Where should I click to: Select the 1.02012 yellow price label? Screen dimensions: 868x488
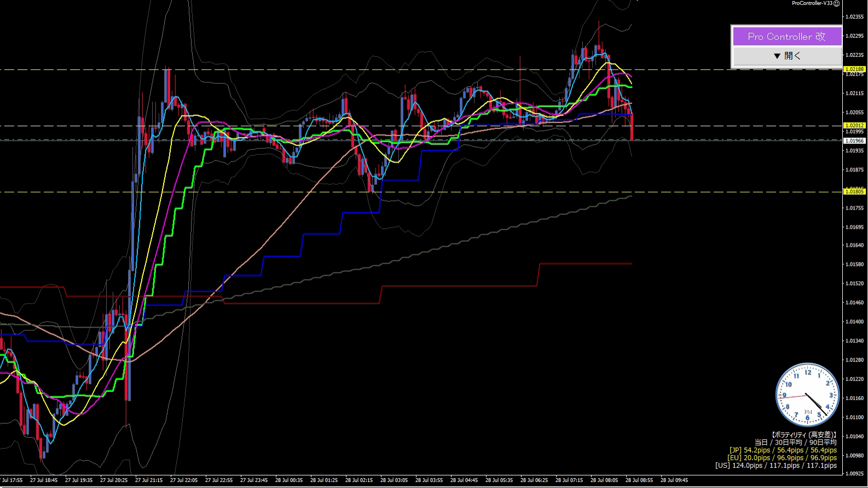click(854, 125)
